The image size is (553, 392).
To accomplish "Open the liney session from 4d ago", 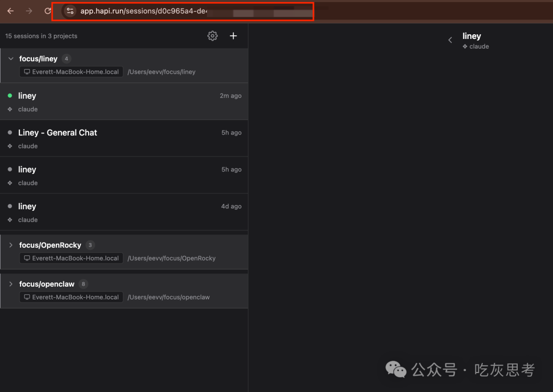I will click(x=124, y=212).
